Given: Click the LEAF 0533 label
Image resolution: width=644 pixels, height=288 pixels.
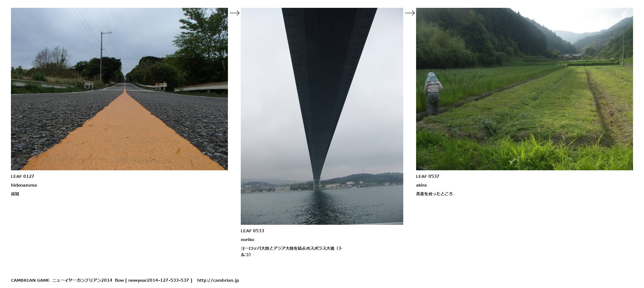Looking at the screenshot, I should pos(252,231).
